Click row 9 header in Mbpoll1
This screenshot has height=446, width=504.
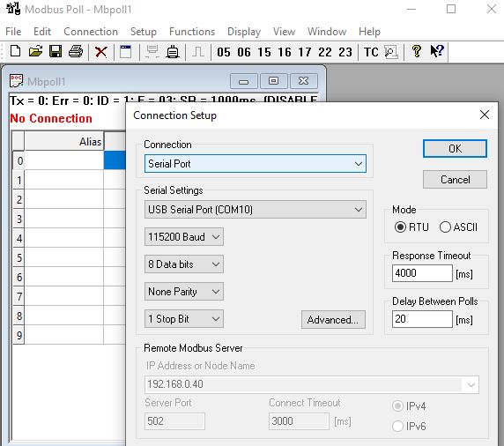tap(19, 335)
